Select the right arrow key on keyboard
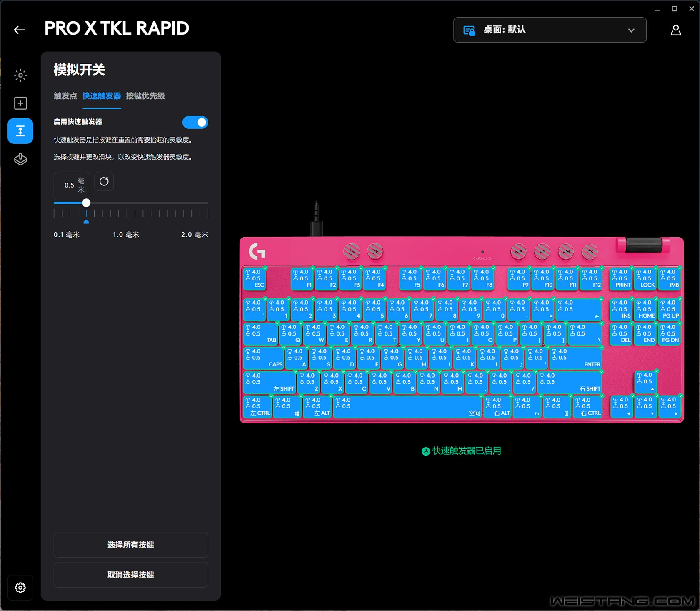 [670, 407]
